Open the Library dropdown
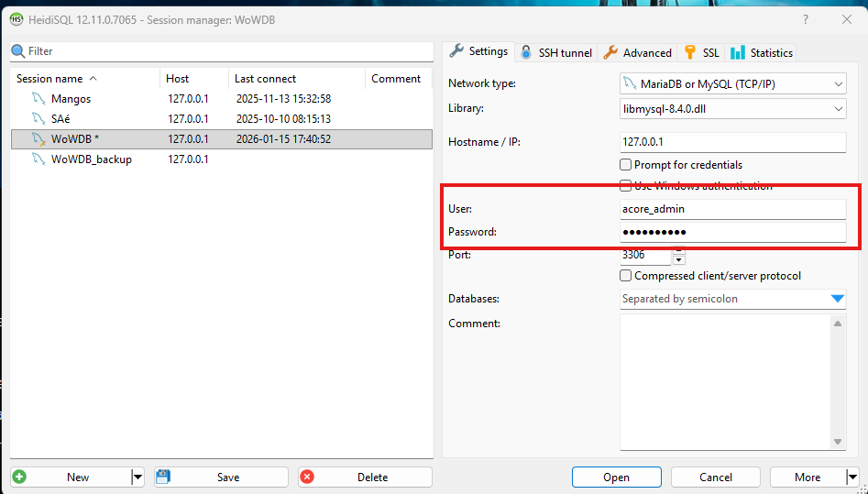 838,109
